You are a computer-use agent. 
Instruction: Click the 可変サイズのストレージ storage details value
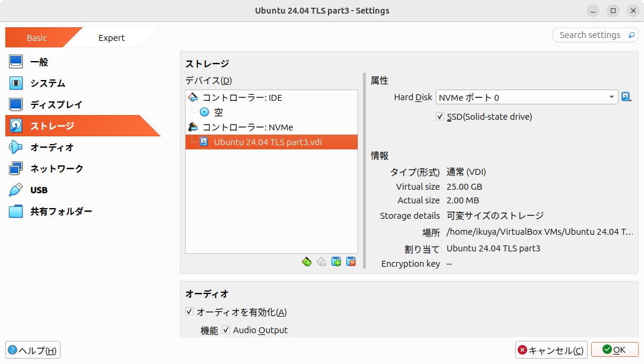point(495,215)
